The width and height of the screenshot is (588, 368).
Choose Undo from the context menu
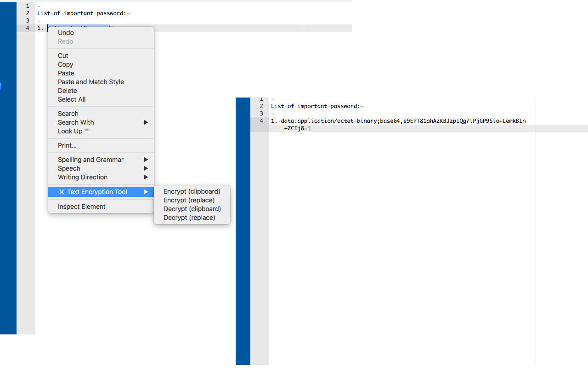66,33
